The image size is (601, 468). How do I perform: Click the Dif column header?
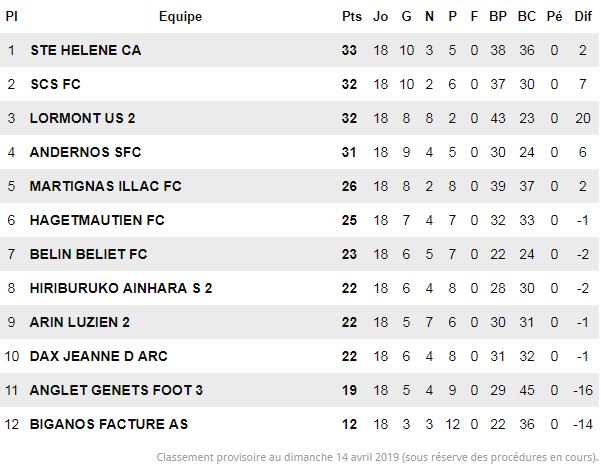click(x=583, y=16)
